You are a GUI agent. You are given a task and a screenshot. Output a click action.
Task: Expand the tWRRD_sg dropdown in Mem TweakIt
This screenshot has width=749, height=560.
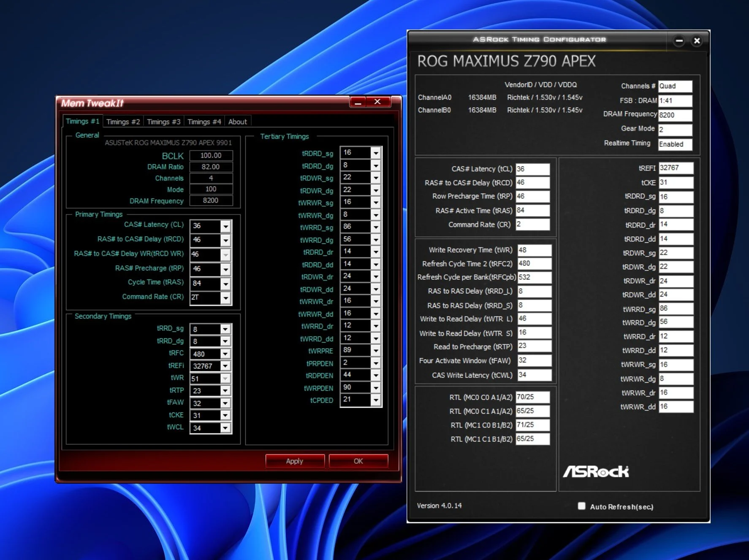[376, 227]
